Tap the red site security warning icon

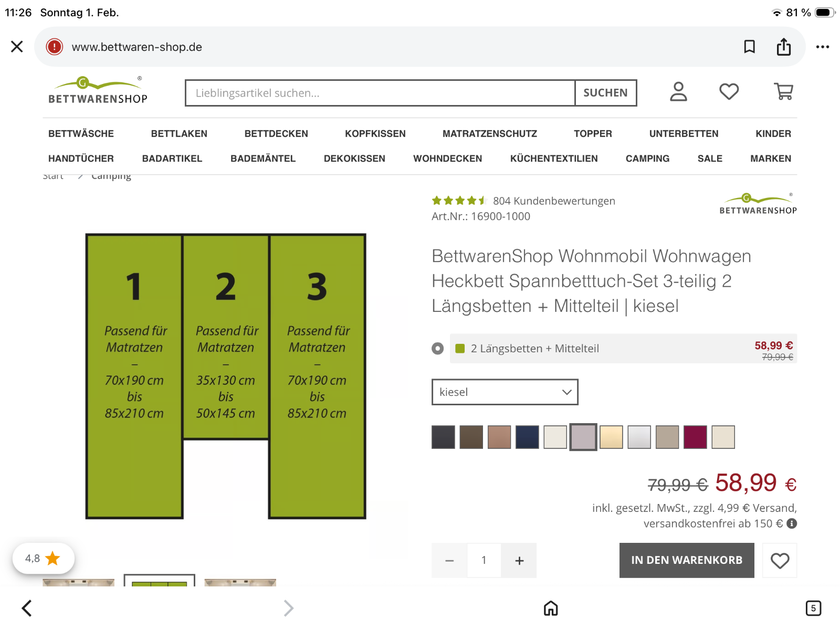click(54, 47)
